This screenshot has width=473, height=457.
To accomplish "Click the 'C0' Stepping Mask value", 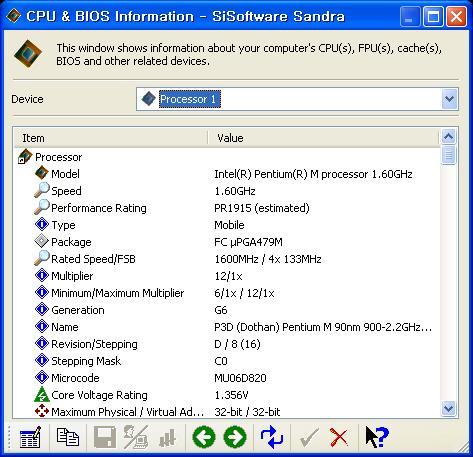I will coord(221,361).
